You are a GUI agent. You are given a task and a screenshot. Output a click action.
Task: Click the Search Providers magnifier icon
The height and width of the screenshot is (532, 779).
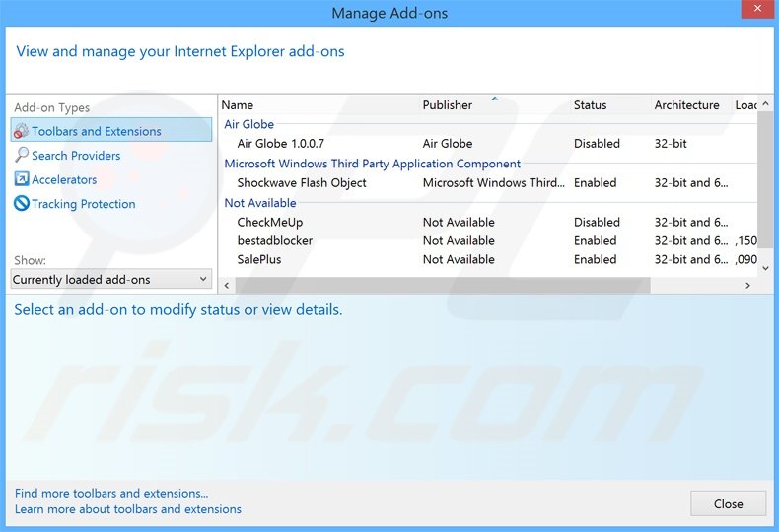coord(21,155)
